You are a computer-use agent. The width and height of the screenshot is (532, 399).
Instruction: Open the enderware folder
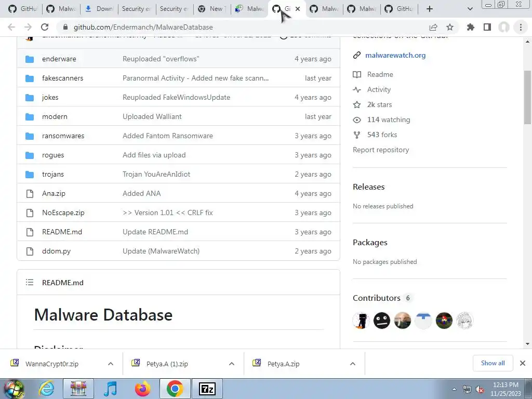59,59
